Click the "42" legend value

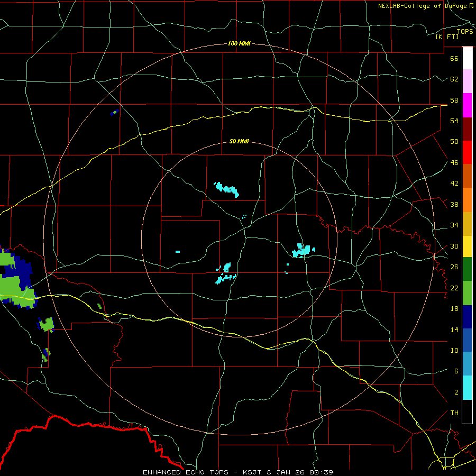coord(454,184)
